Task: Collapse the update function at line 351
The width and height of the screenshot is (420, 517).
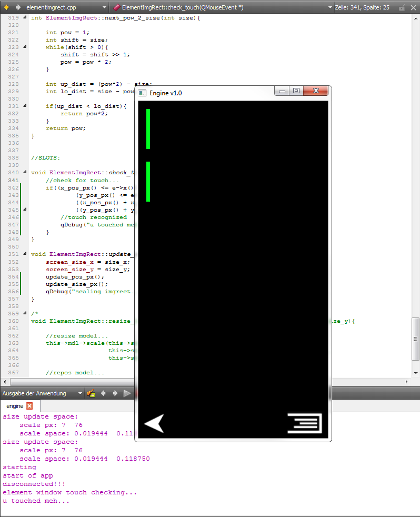Action: click(25, 254)
